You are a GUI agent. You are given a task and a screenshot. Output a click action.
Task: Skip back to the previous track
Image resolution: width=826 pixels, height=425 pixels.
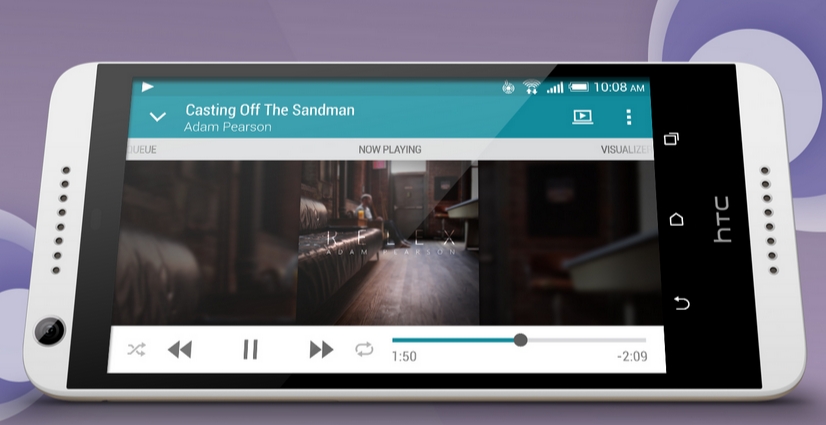180,350
